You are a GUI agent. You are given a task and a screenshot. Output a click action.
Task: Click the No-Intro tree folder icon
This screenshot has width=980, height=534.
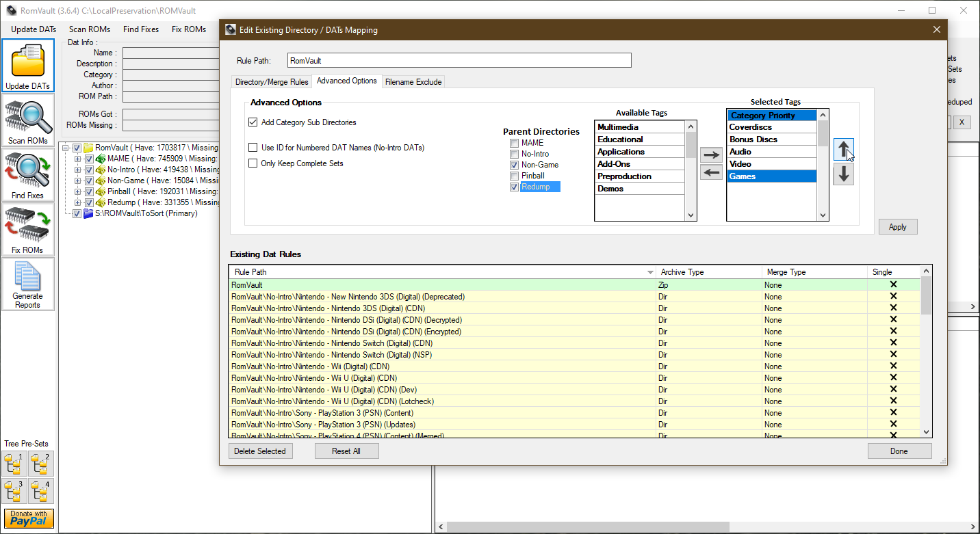point(100,170)
